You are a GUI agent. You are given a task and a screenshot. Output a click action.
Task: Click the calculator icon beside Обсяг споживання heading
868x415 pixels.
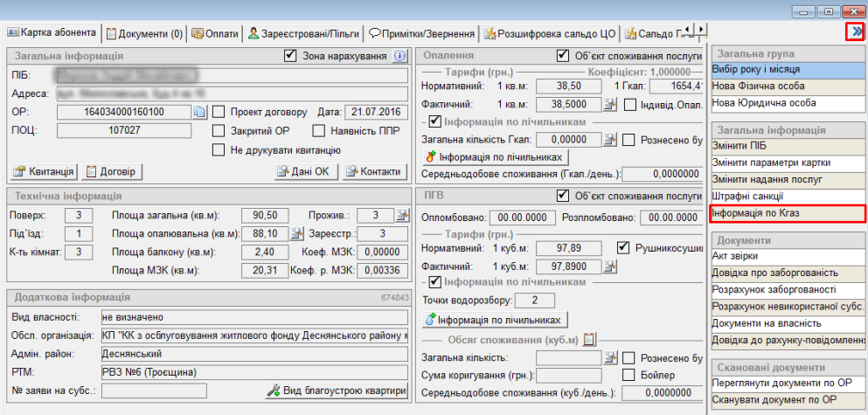(x=589, y=339)
